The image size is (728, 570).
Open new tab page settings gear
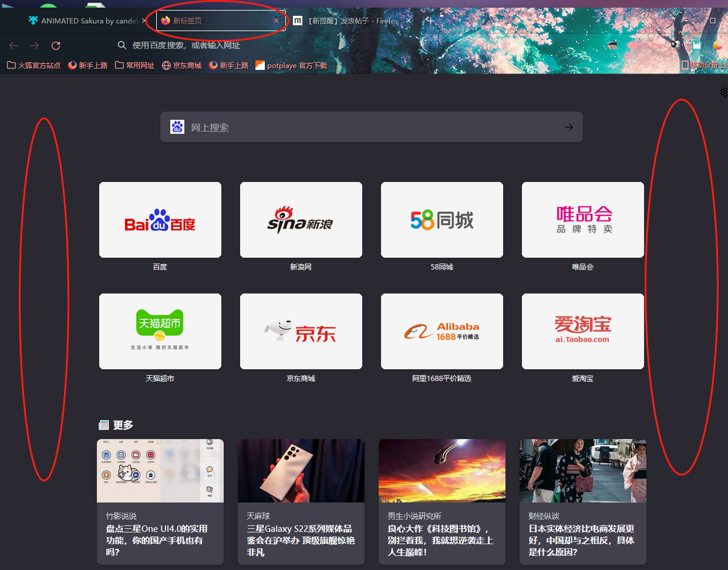point(724,92)
